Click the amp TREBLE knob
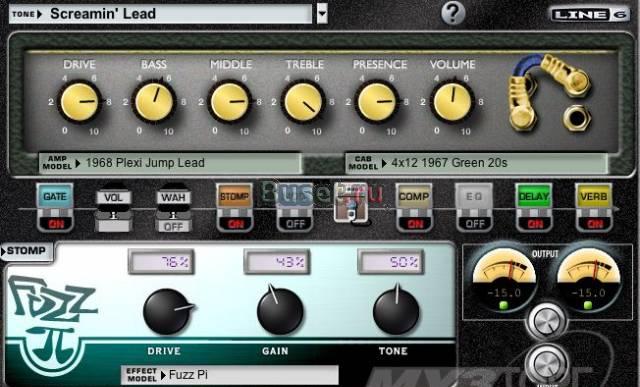 pyautogui.click(x=303, y=102)
